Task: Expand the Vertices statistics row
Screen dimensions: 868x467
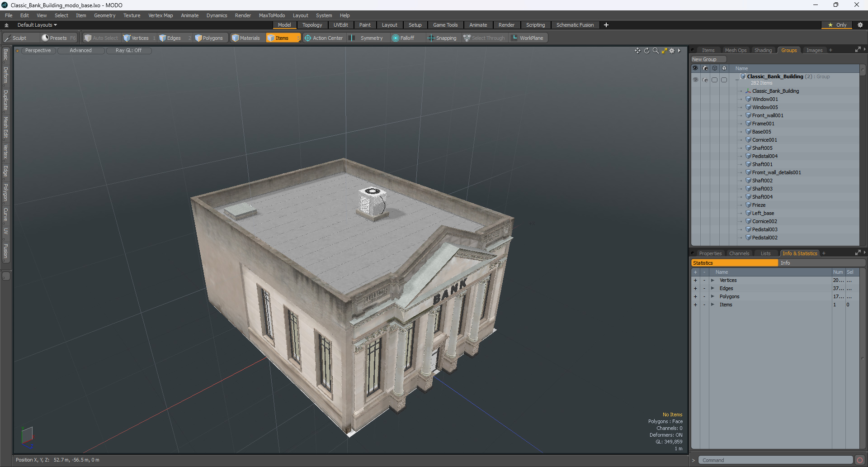Action: point(712,280)
